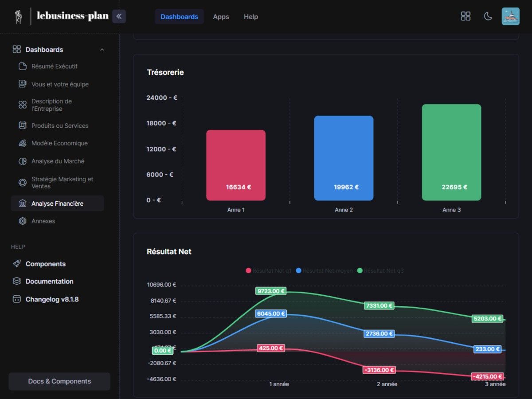Open the Changelog v8.1.8 link
This screenshot has width=532, height=399.
click(x=52, y=299)
